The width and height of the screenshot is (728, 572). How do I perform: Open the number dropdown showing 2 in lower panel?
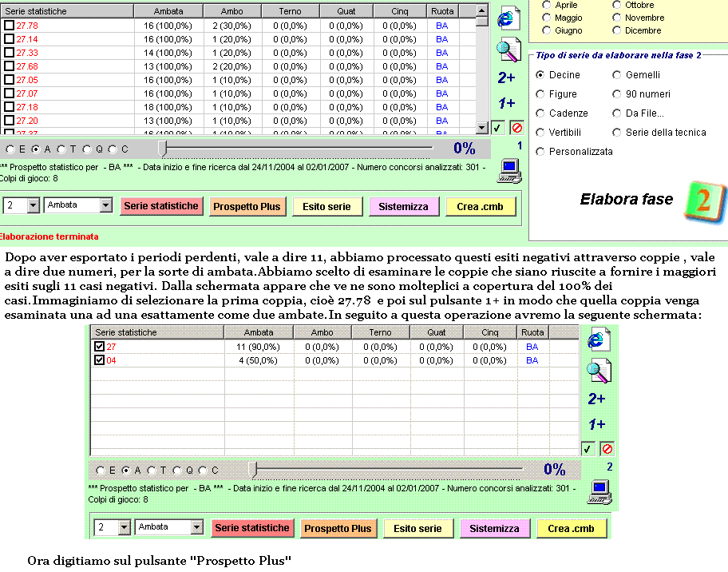point(124,527)
